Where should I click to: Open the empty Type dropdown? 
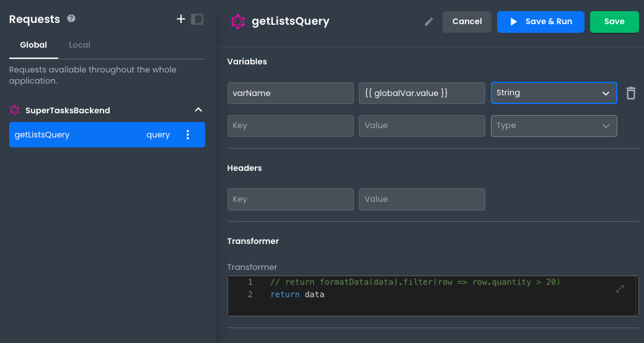tap(554, 126)
